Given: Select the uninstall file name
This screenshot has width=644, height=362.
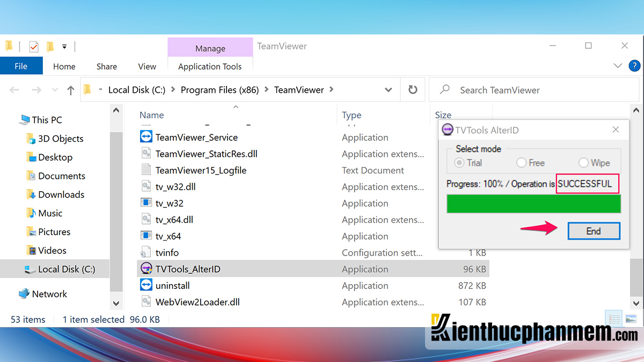Looking at the screenshot, I should (x=173, y=285).
